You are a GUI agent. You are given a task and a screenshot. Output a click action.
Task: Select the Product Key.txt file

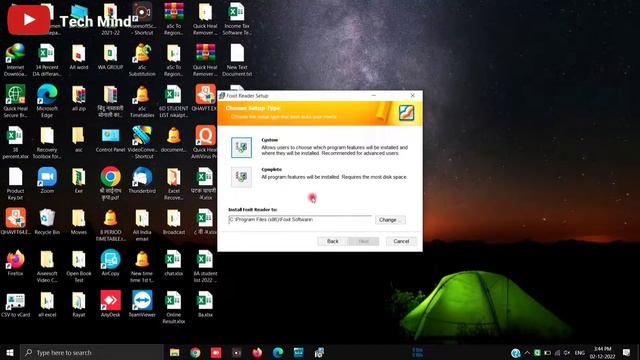(x=16, y=184)
